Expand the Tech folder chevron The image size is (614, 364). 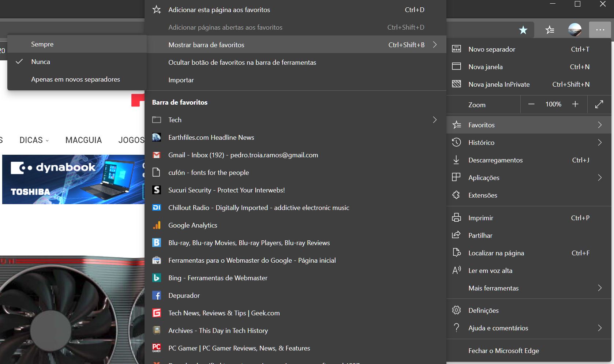(x=435, y=120)
